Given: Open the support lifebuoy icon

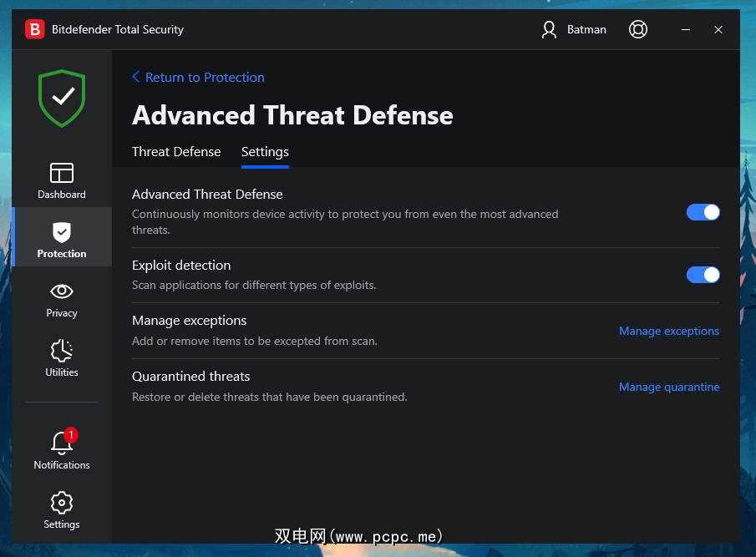Looking at the screenshot, I should pyautogui.click(x=638, y=29).
